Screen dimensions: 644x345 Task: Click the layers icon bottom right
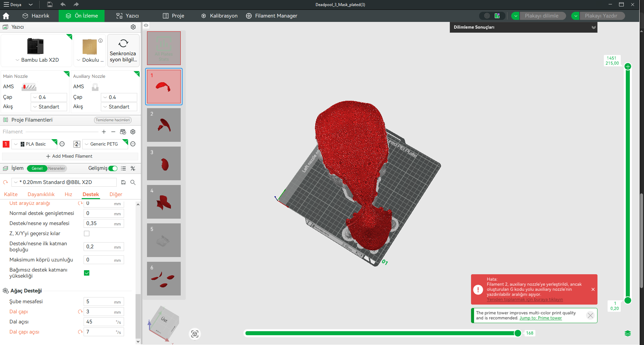[627, 333]
